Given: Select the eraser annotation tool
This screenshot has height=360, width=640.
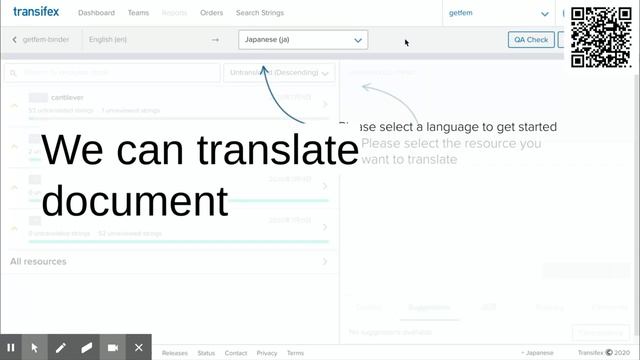Looking at the screenshot, I should point(87,347).
